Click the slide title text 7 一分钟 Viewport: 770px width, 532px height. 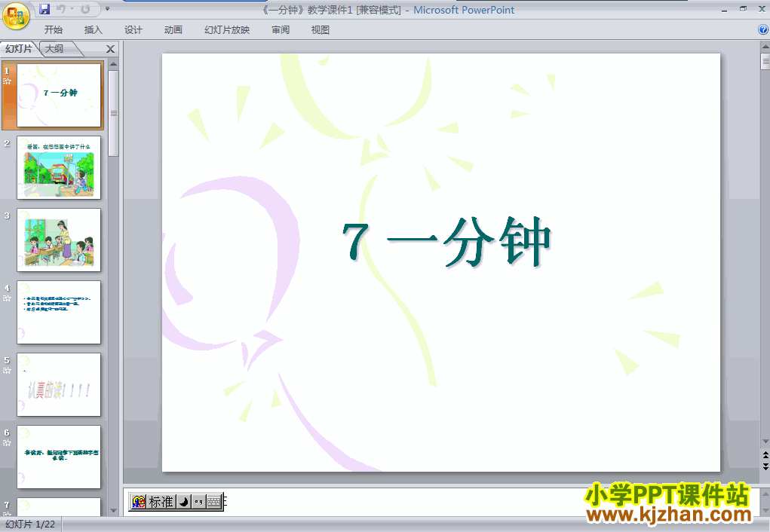tap(446, 243)
